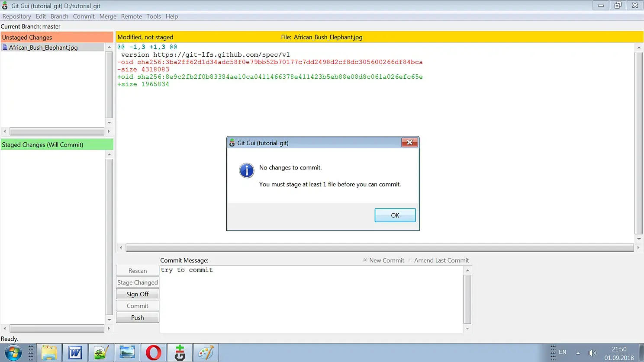Close the No changes to commit dialog
The width and height of the screenshot is (644, 362).
tap(409, 142)
